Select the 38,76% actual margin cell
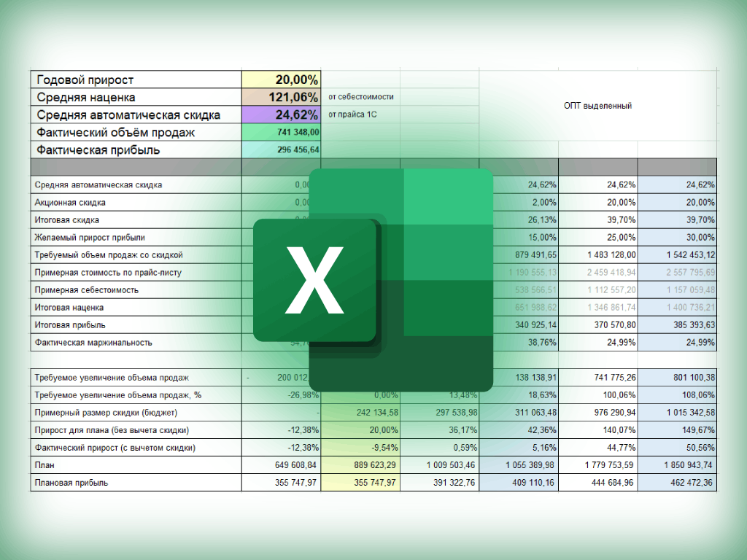This screenshot has height=560, width=747. tap(519, 343)
